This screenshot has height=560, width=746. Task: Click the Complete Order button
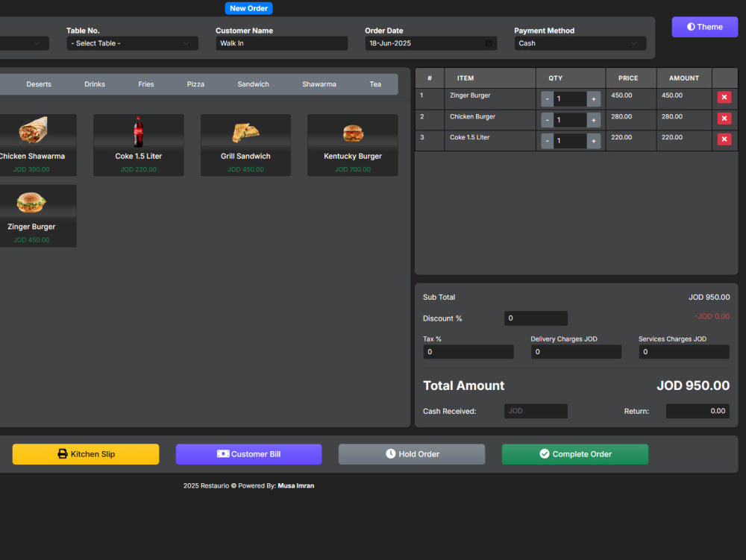tap(574, 454)
